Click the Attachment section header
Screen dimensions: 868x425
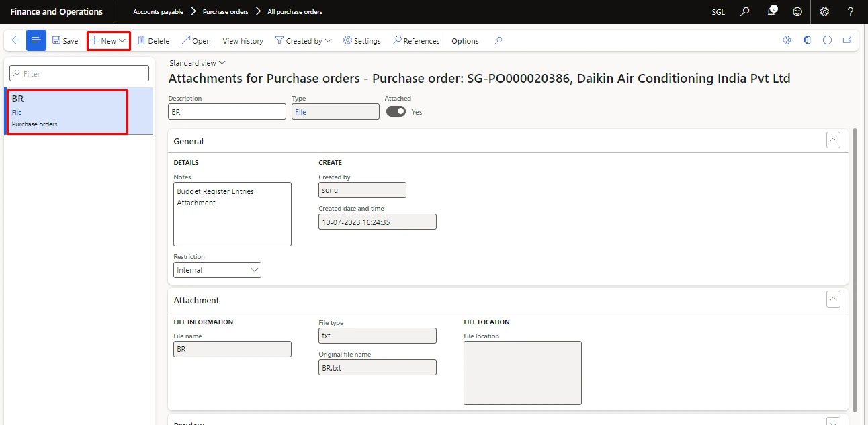pos(508,300)
